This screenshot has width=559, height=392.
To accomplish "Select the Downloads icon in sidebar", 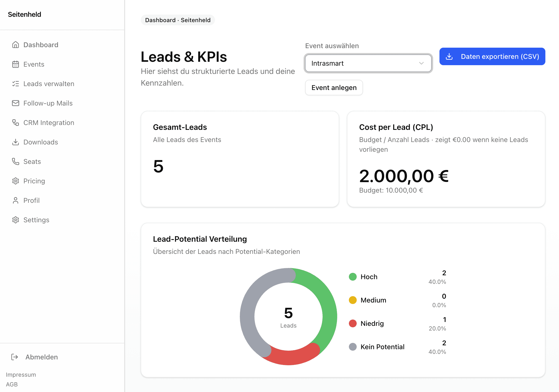I will click(x=16, y=142).
